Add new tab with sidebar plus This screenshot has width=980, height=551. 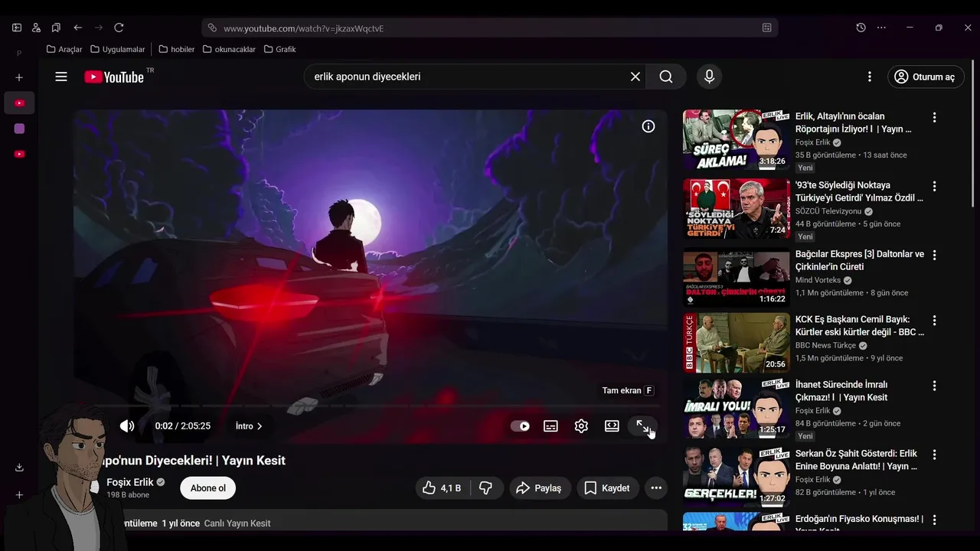click(19, 77)
